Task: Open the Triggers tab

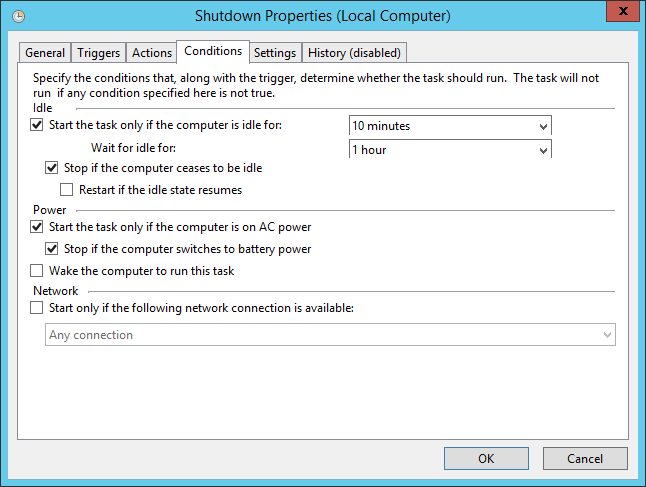Action: [98, 53]
